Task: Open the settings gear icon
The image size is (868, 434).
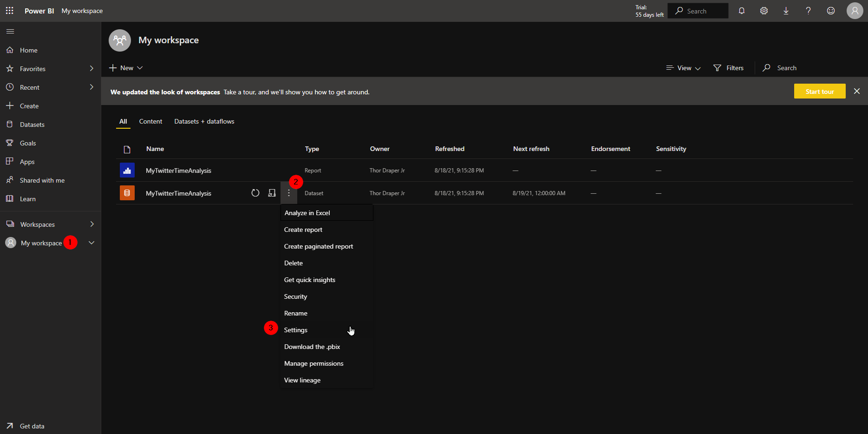Action: click(764, 11)
